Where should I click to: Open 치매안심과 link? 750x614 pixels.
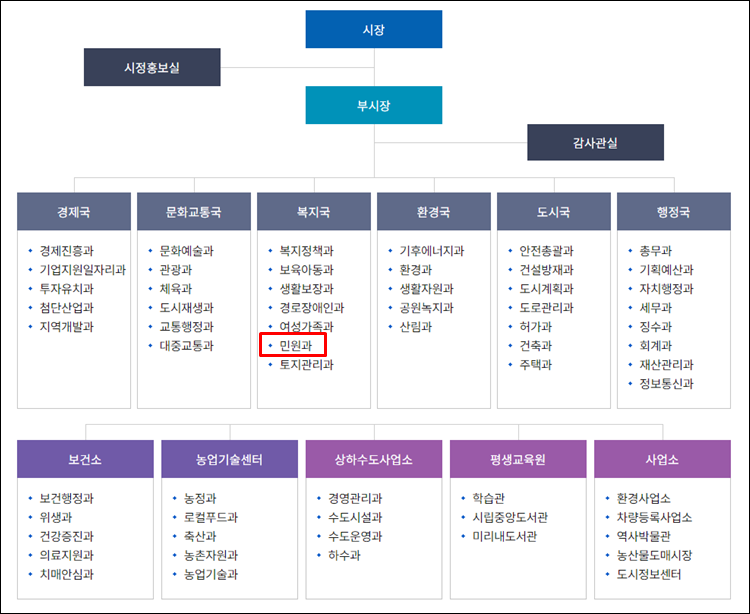(66, 574)
